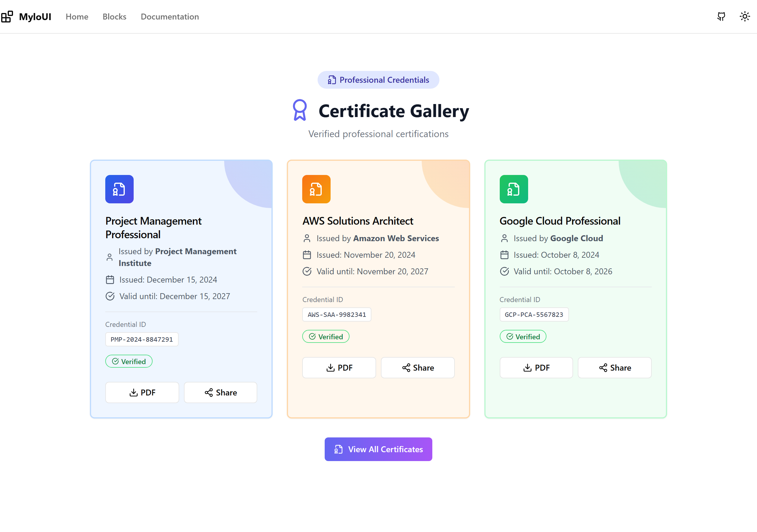Click the MyloUI logo icon
The image size is (757, 532).
point(7,17)
